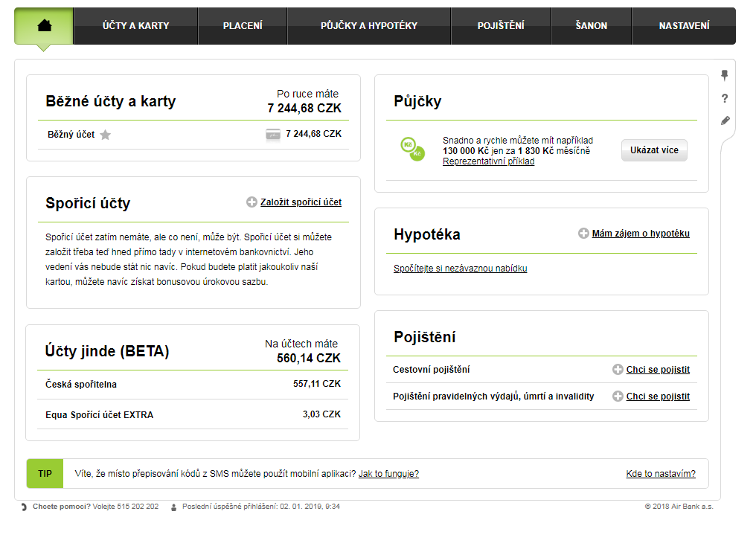Click plus icon in Cestovní pojištění row
The height and width of the screenshot is (552, 756).
click(x=618, y=370)
